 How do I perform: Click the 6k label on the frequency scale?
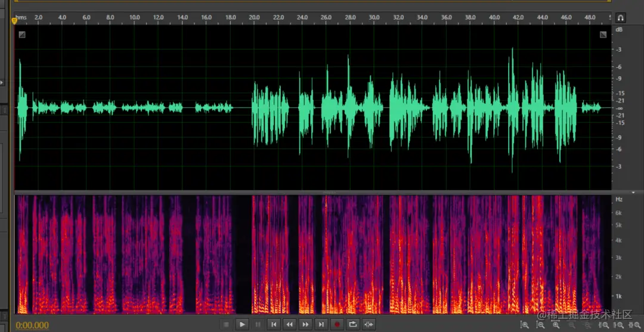click(x=618, y=213)
